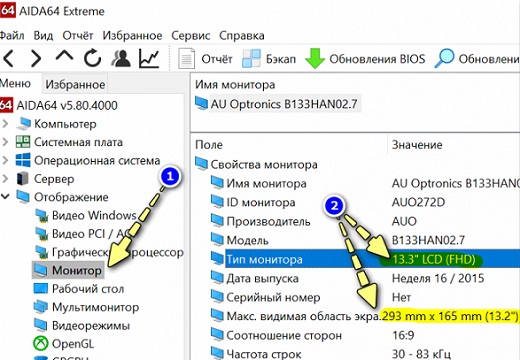This screenshot has height=360, width=520.
Task: Open the user profile icon in toolbar
Action: pyautogui.click(x=121, y=58)
